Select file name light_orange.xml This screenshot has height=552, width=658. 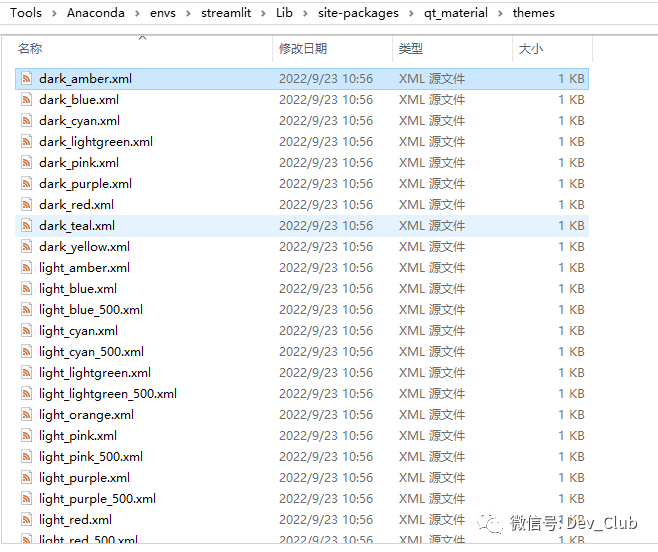[86, 414]
